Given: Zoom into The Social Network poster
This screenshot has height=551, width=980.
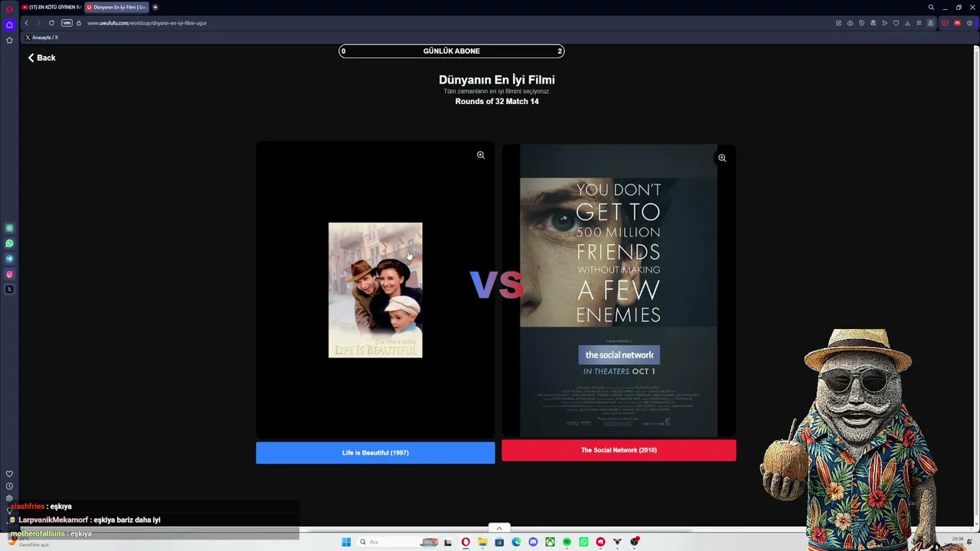Looking at the screenshot, I should 722,158.
